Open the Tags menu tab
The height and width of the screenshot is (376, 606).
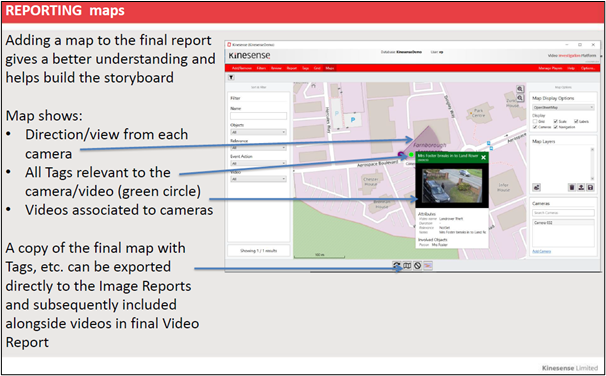click(x=305, y=68)
